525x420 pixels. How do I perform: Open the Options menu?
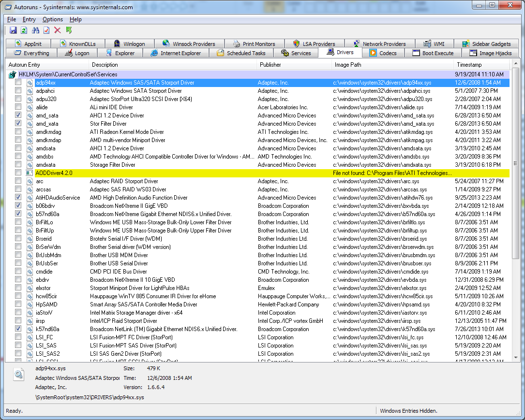pos(53,19)
